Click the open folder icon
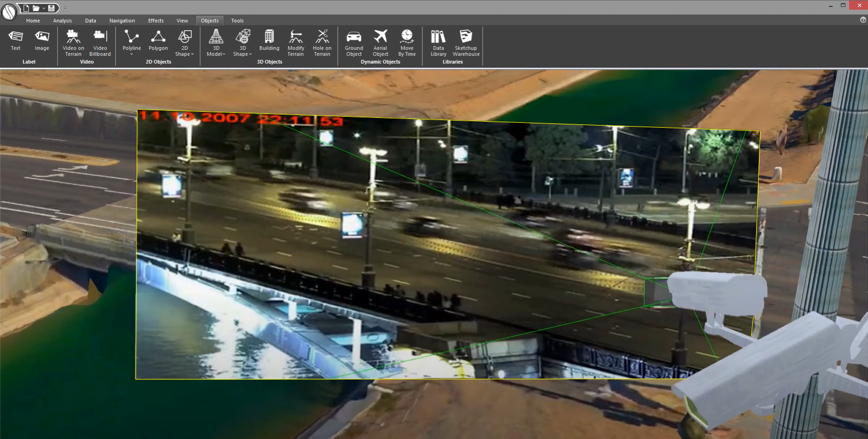 tap(36, 8)
